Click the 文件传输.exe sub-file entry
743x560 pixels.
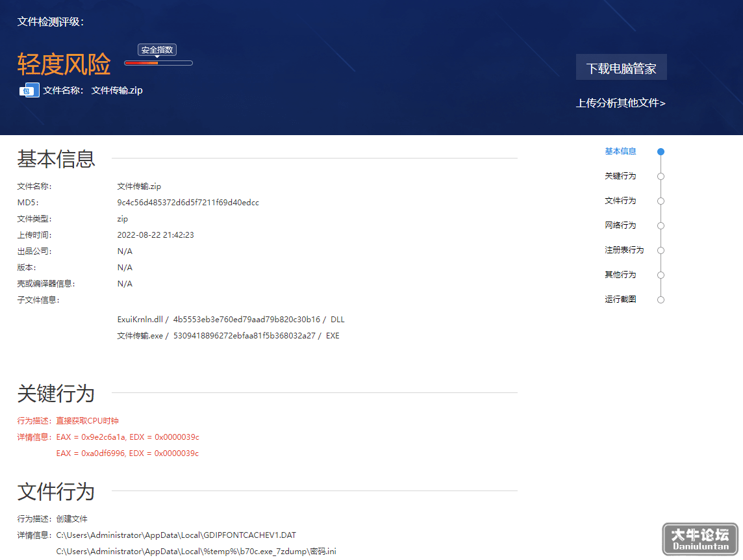point(229,336)
